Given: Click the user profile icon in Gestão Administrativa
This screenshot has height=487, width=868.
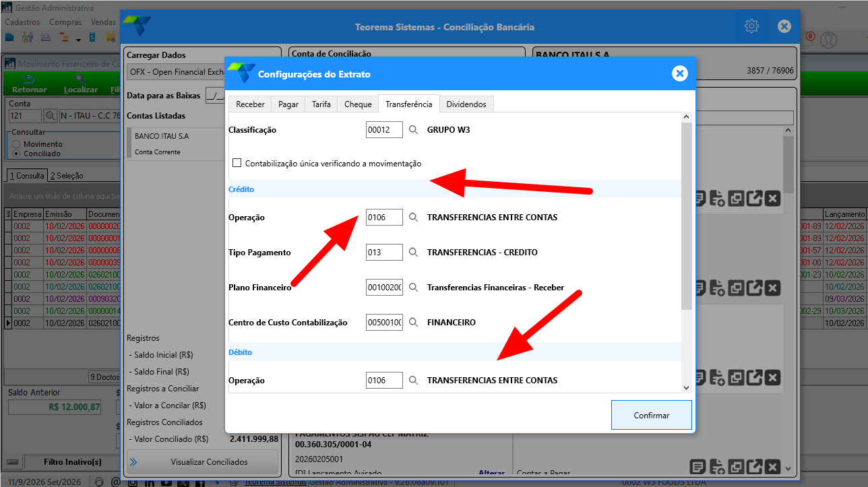Looking at the screenshot, I should 828,40.
